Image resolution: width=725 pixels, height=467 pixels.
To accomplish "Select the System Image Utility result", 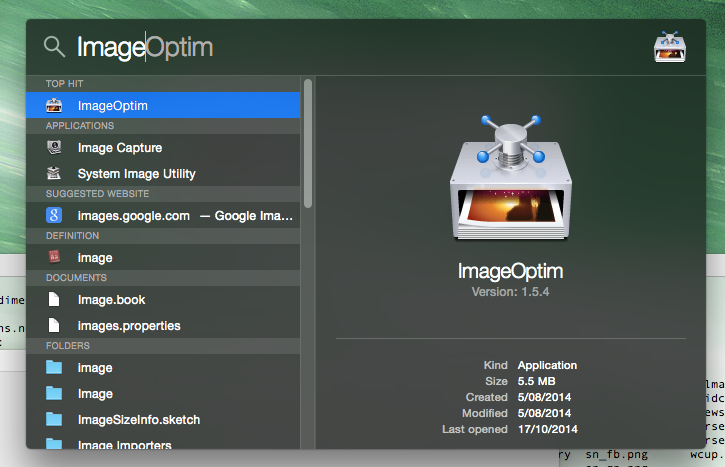I will click(x=163, y=173).
